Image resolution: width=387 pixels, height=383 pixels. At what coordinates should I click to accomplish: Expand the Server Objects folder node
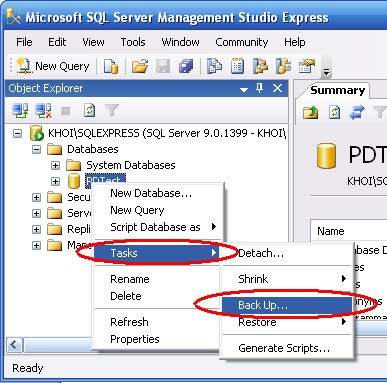click(x=36, y=214)
